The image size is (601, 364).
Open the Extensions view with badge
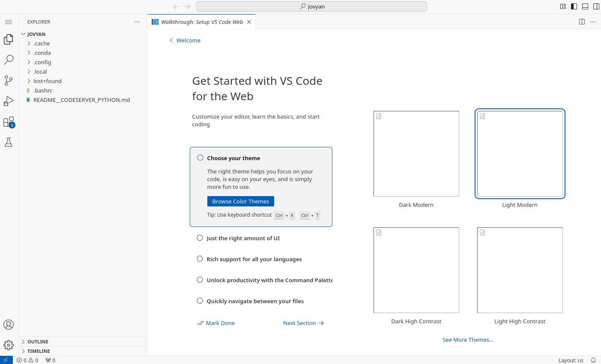click(x=9, y=122)
